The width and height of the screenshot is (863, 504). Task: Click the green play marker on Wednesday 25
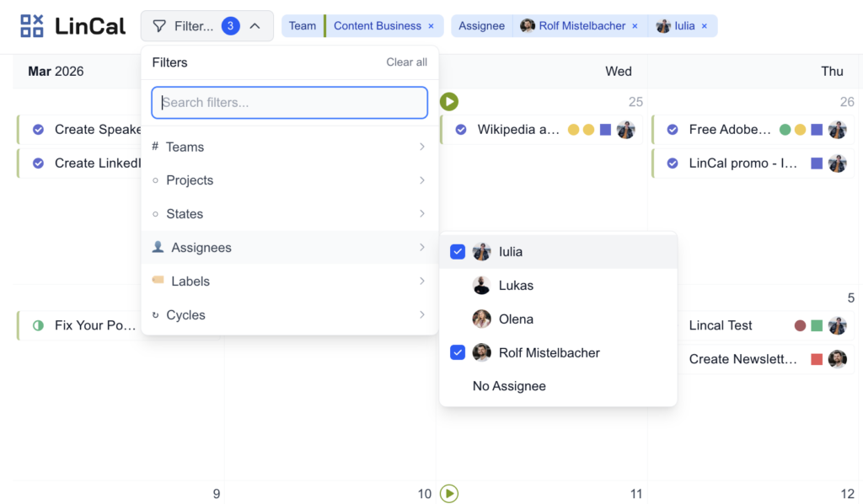point(449,102)
